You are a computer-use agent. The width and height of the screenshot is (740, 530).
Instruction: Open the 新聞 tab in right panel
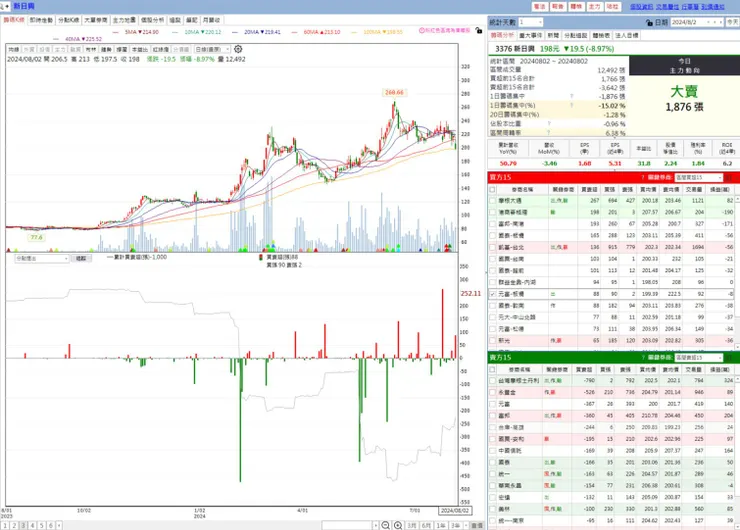tap(553, 35)
